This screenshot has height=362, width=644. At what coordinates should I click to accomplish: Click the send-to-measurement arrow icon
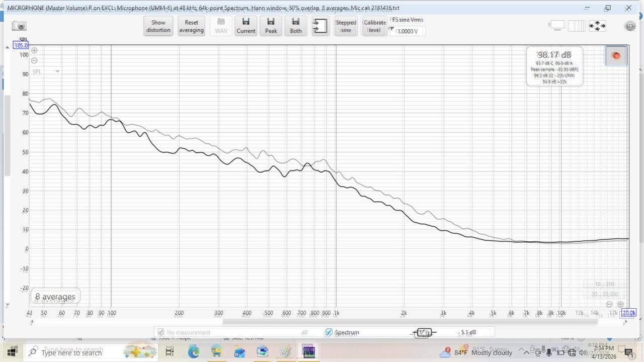319,26
